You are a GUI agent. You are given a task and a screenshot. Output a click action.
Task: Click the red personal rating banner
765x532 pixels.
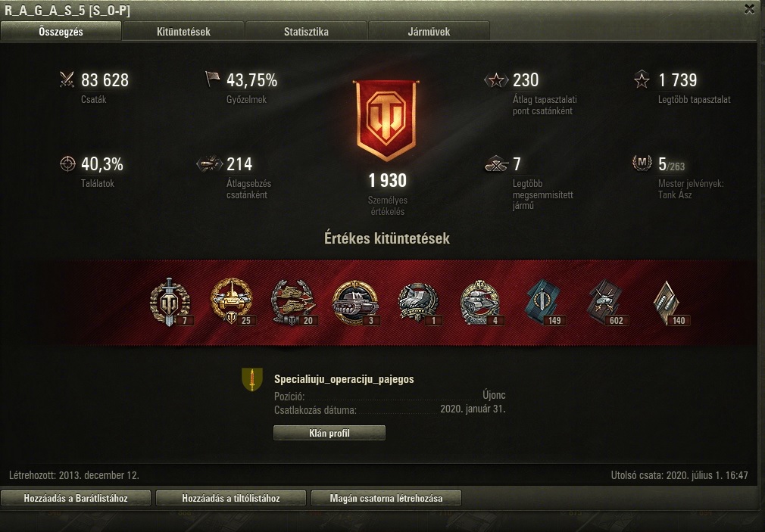[x=386, y=120]
